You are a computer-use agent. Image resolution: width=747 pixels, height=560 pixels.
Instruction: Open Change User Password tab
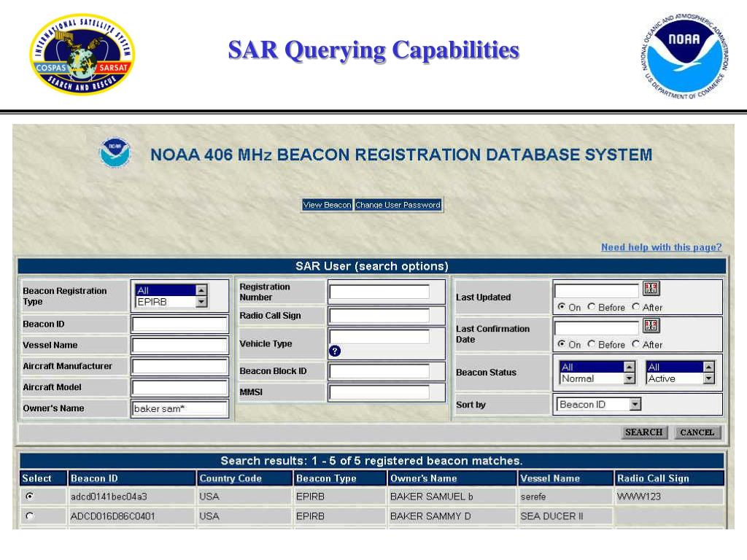pyautogui.click(x=398, y=205)
